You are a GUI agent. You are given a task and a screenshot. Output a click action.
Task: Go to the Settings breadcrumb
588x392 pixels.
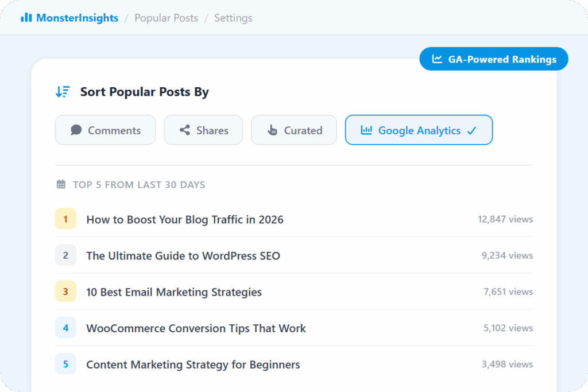coord(233,18)
